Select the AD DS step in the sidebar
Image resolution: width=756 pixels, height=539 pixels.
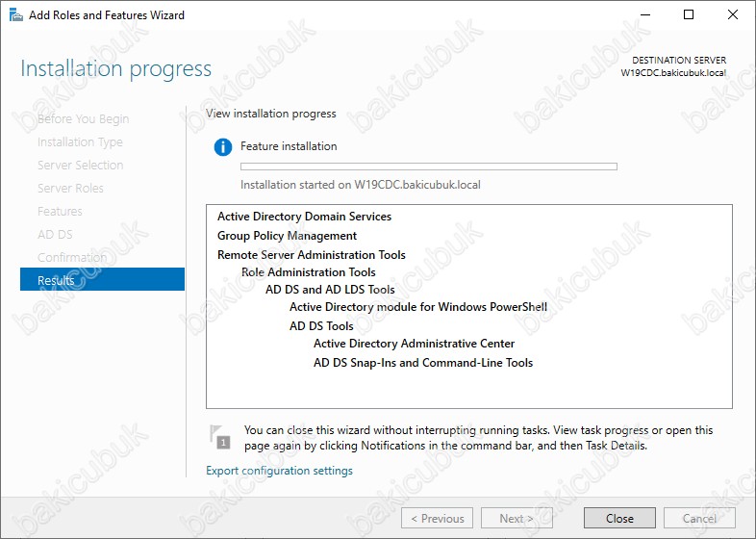55,235
